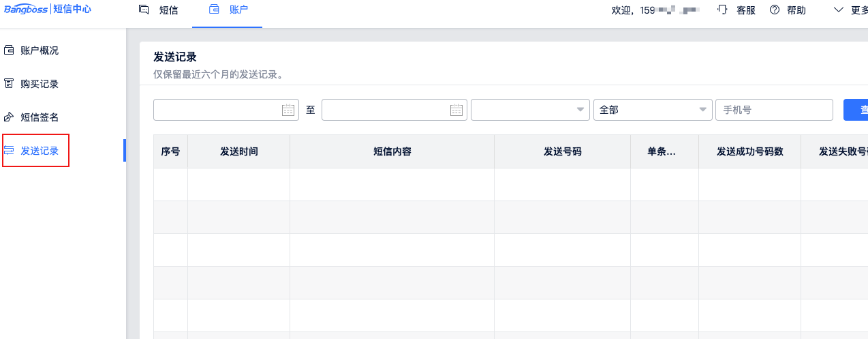The height and width of the screenshot is (339, 868).
Task: Click the 账户概况 sidebar icon
Action: pos(10,50)
